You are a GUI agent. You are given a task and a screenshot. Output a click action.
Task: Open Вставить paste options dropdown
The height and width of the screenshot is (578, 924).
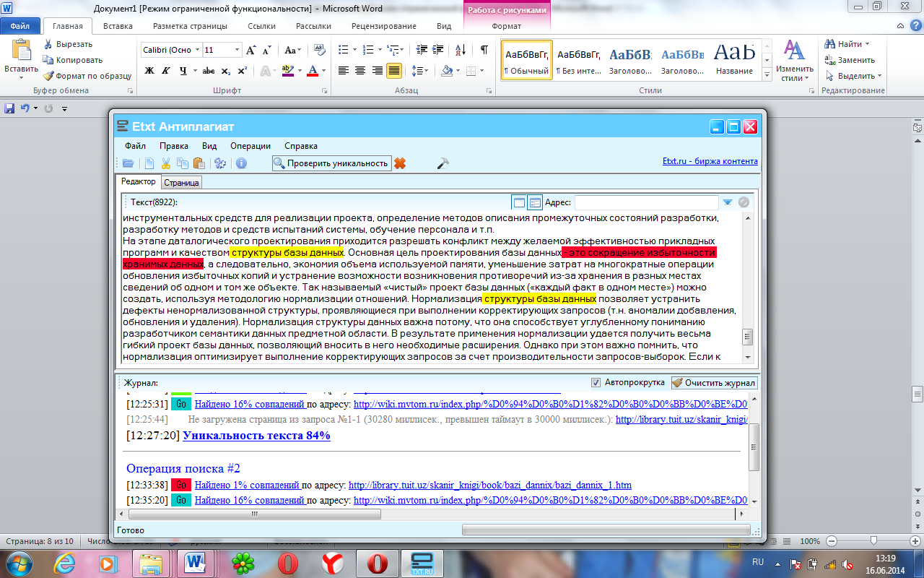(x=22, y=77)
